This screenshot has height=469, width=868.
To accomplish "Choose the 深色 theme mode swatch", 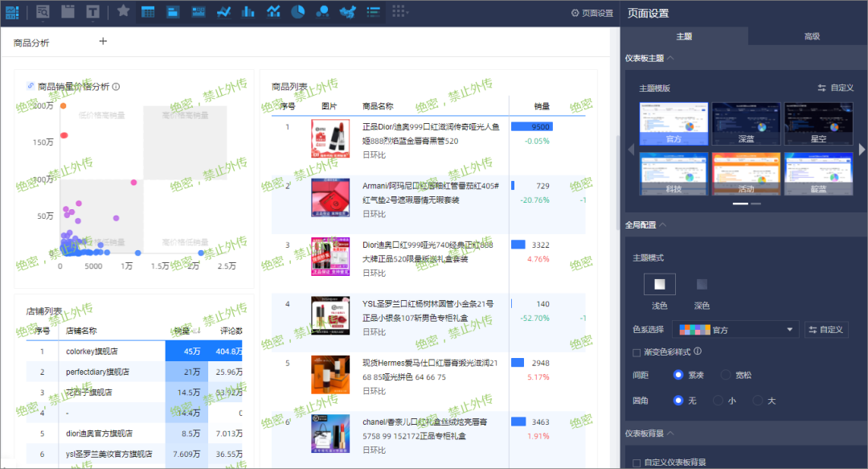I will [x=702, y=285].
